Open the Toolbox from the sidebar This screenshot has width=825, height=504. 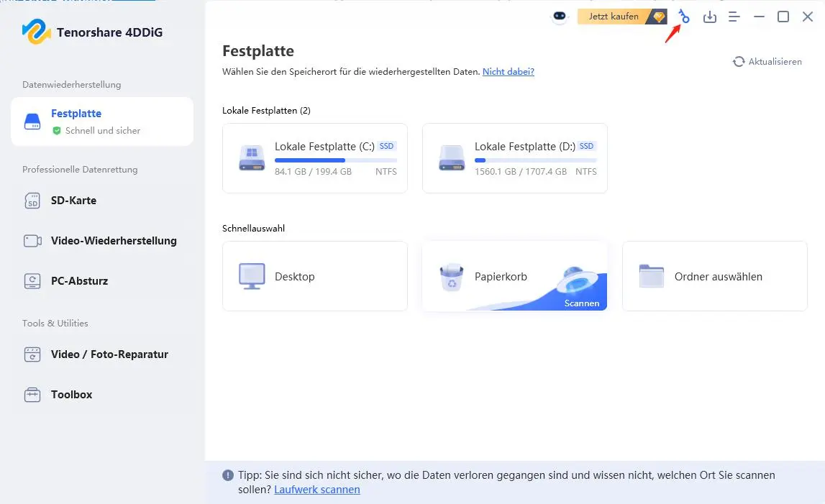click(72, 394)
